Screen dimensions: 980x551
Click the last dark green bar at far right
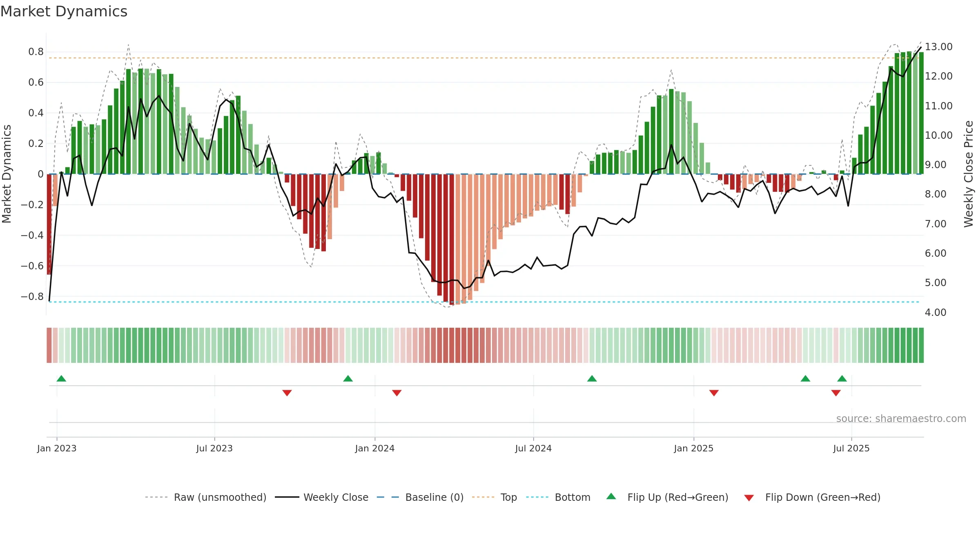pos(921,113)
